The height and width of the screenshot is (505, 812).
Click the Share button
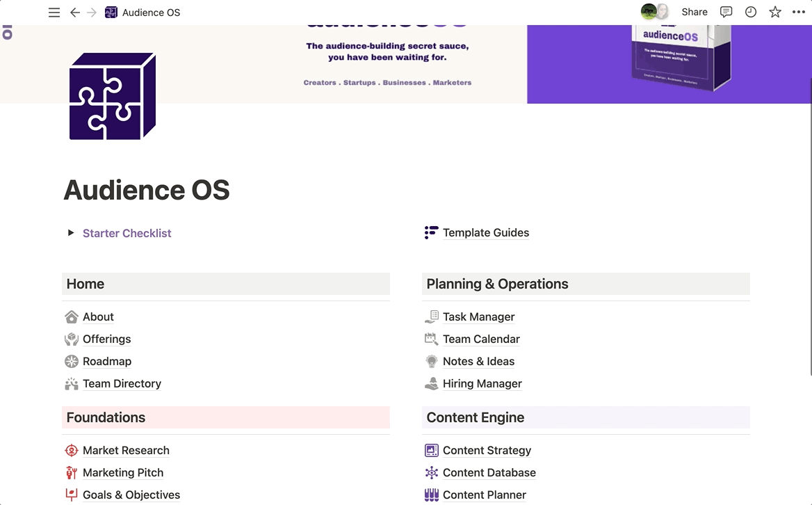[x=694, y=12]
